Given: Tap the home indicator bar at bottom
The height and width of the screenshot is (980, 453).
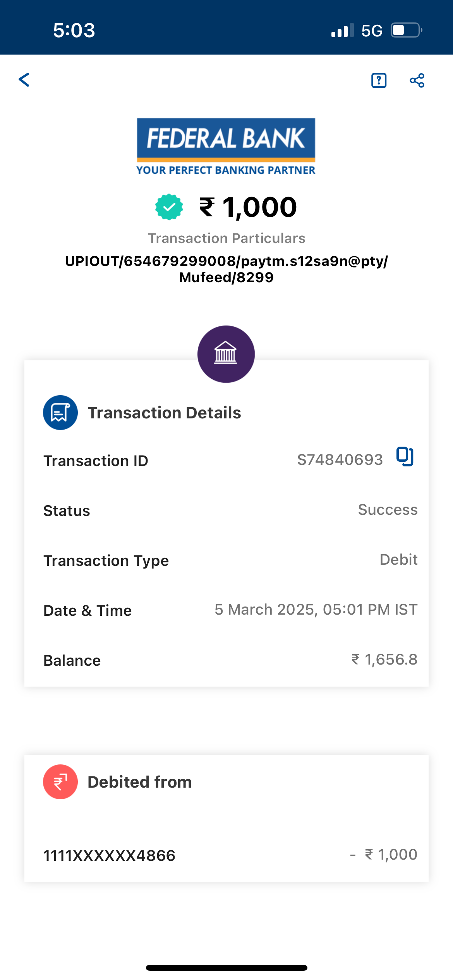Looking at the screenshot, I should click(226, 968).
